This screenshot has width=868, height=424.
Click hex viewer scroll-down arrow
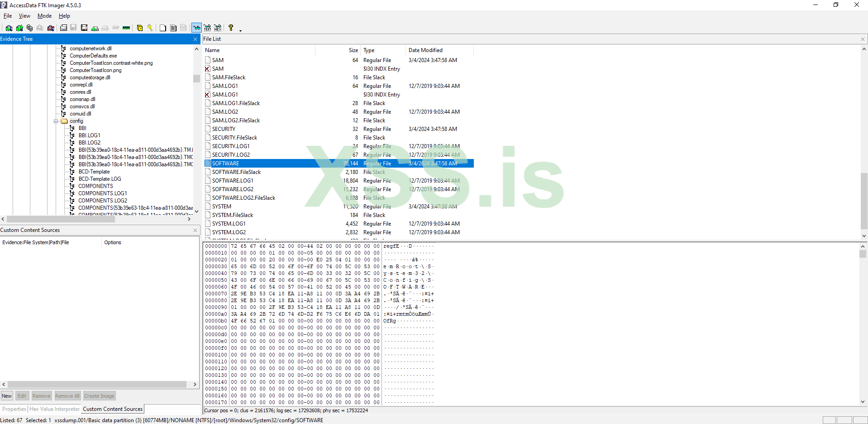click(x=863, y=402)
